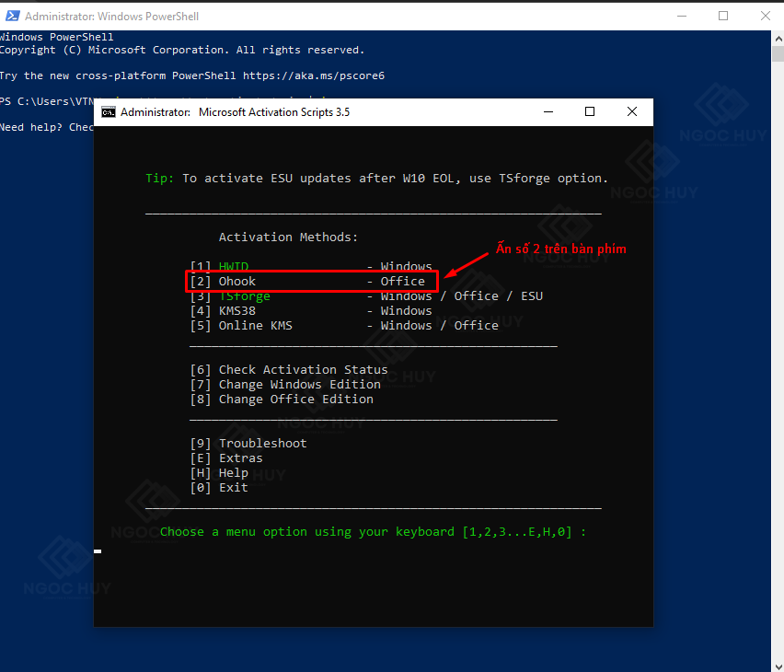Click the 'https://aka.ms/pscore6' URL in PowerShell

click(x=314, y=76)
